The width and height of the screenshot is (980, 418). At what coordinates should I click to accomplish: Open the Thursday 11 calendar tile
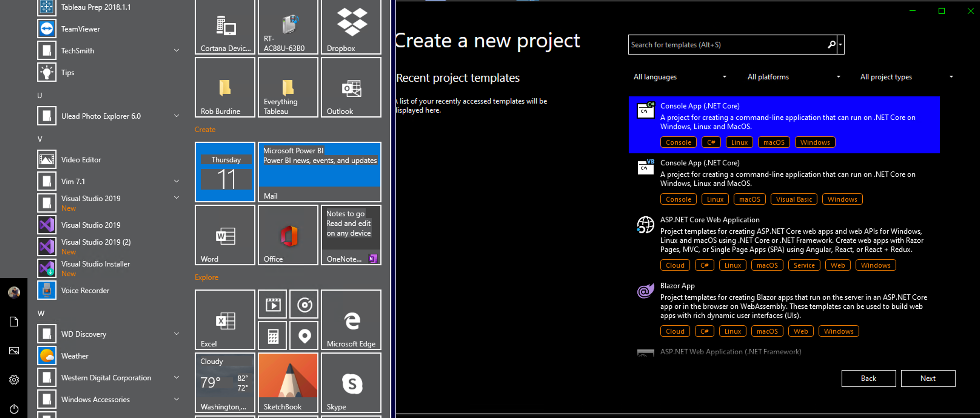225,172
